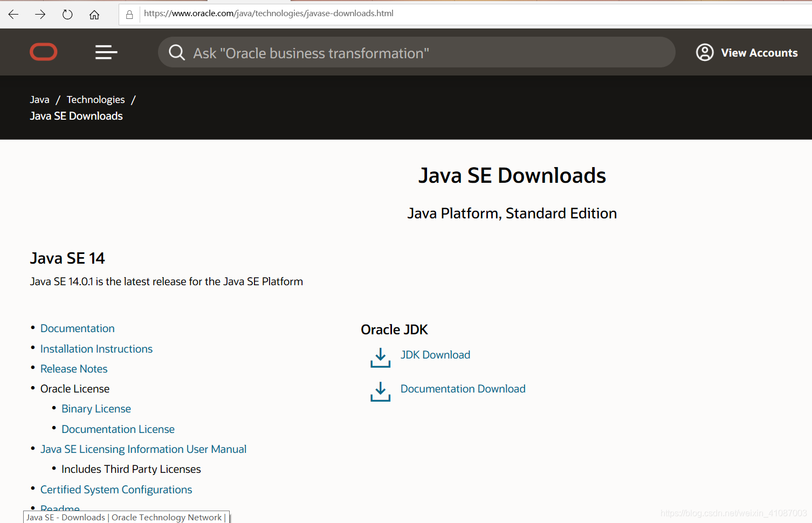Viewport: 812px width, 523px height.
Task: Click the Documentation Download link
Action: [463, 389]
